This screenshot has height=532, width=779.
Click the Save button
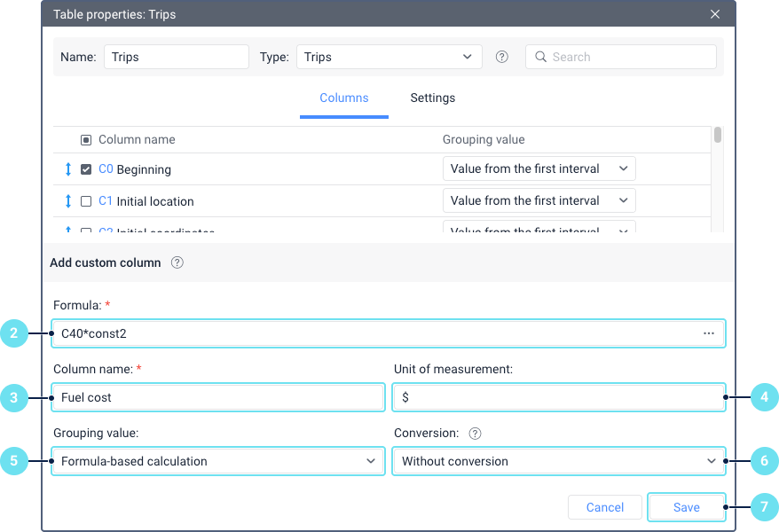[x=686, y=507]
